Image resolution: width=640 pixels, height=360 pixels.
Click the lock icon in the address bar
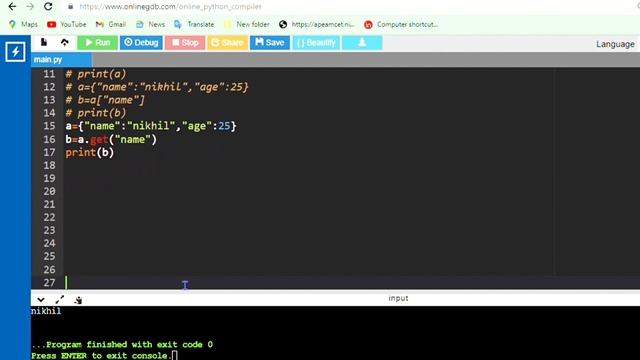click(x=71, y=7)
